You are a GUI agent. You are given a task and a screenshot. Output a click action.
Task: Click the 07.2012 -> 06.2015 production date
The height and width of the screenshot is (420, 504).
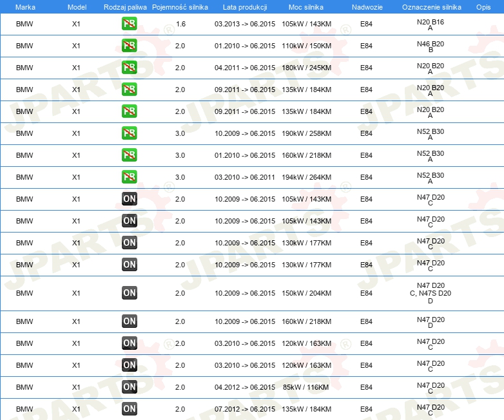tap(245, 409)
